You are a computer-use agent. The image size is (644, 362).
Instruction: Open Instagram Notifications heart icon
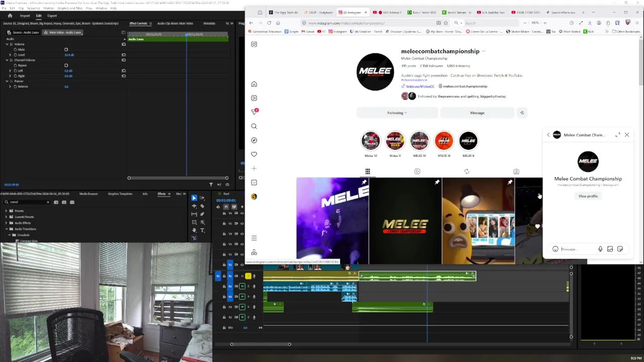coord(254,154)
